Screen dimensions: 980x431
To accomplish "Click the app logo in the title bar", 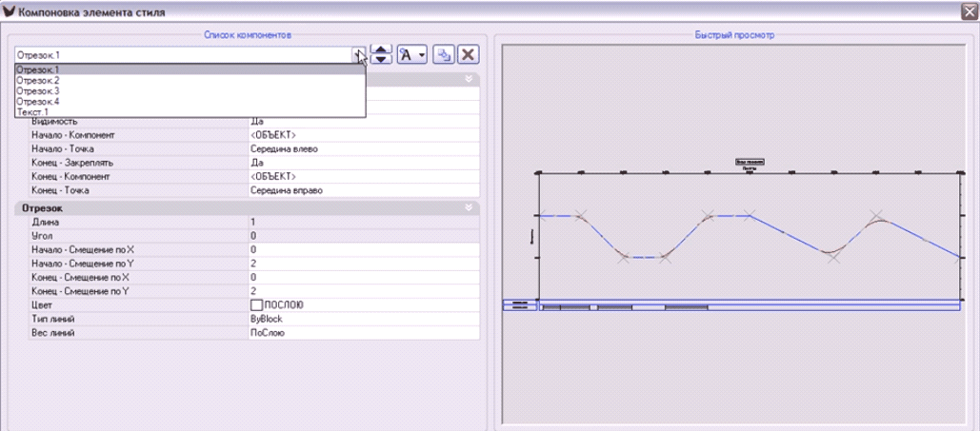I will point(10,11).
